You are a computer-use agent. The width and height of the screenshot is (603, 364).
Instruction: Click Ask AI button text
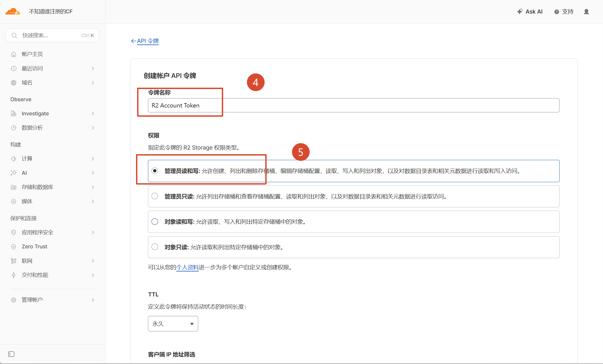click(534, 12)
